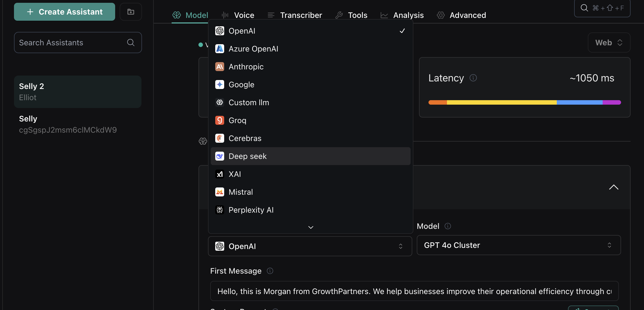Click the Create Assistant button
The height and width of the screenshot is (310, 644).
coord(64,11)
